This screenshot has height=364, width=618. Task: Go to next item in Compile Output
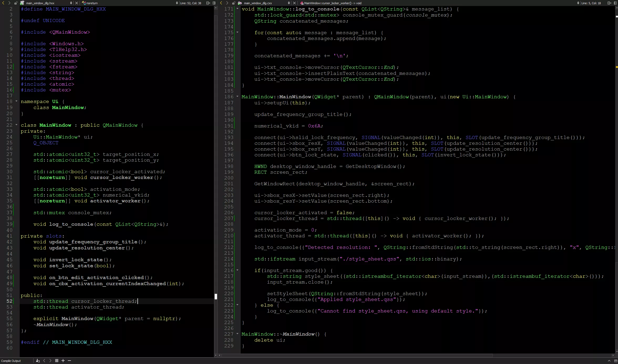[x=50, y=361]
